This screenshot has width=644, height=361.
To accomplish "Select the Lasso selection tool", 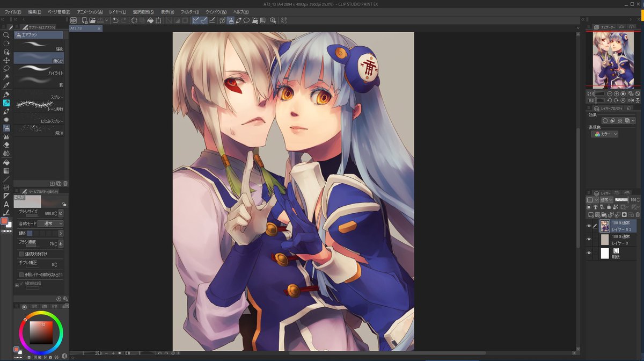I will (6, 68).
